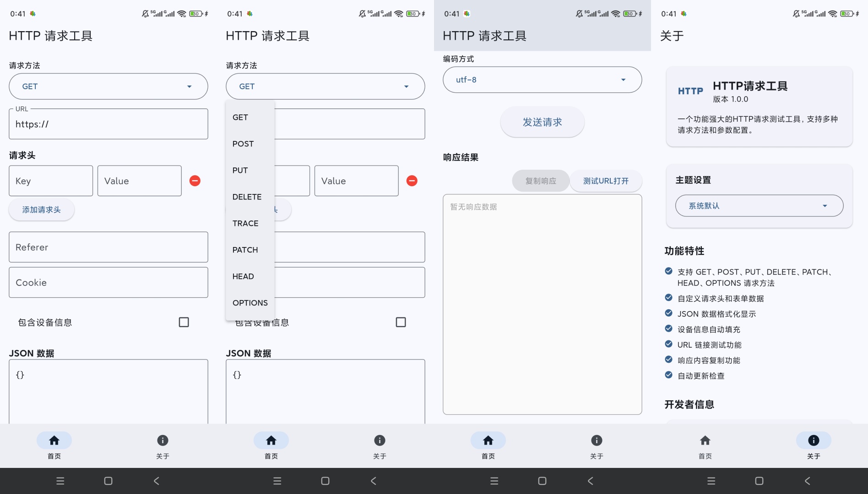
Task: Remove header row in second screen via red minus
Action: (412, 181)
